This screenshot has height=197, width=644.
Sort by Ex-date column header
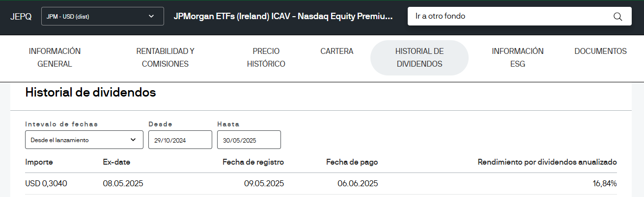pos(116,162)
